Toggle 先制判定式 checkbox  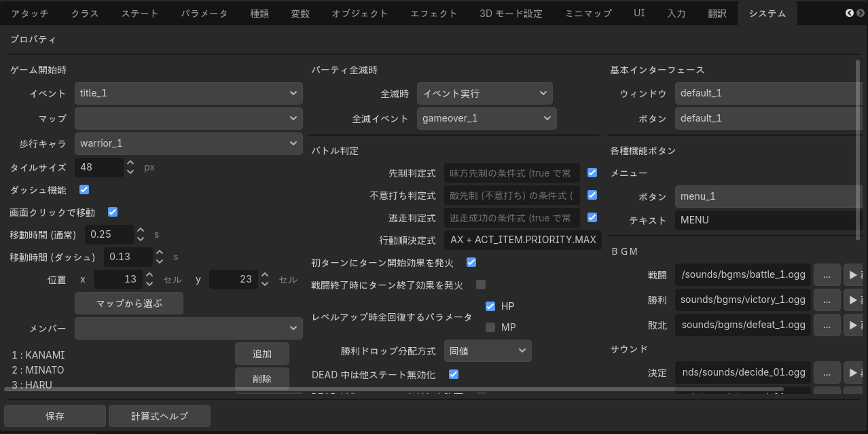tap(592, 173)
